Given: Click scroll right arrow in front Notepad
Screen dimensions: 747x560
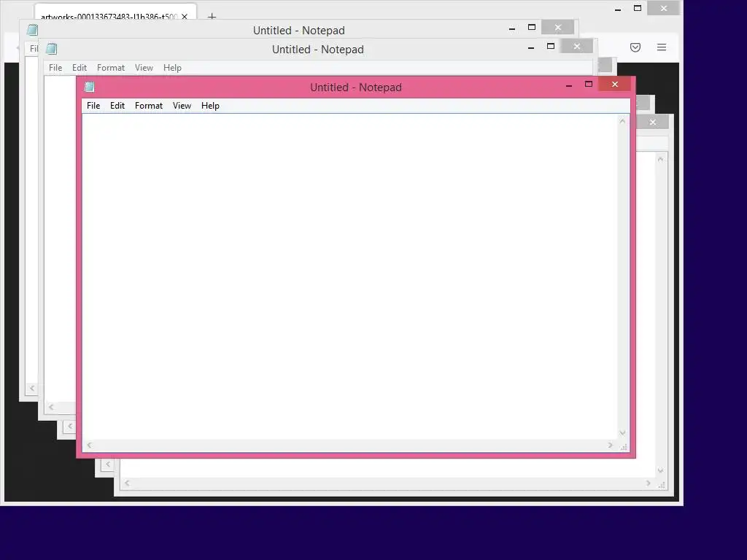Looking at the screenshot, I should tap(610, 446).
